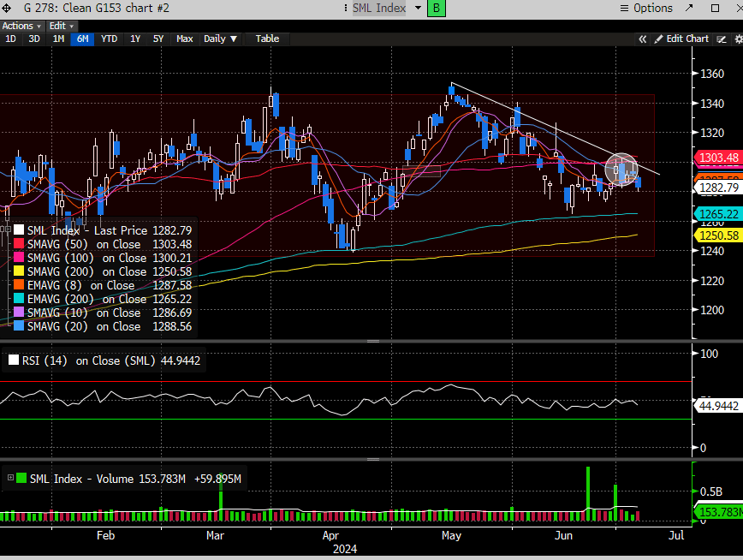Click the title 'G 278: Clean G153 chart #2'
This screenshot has width=743, height=560.
(96, 8)
